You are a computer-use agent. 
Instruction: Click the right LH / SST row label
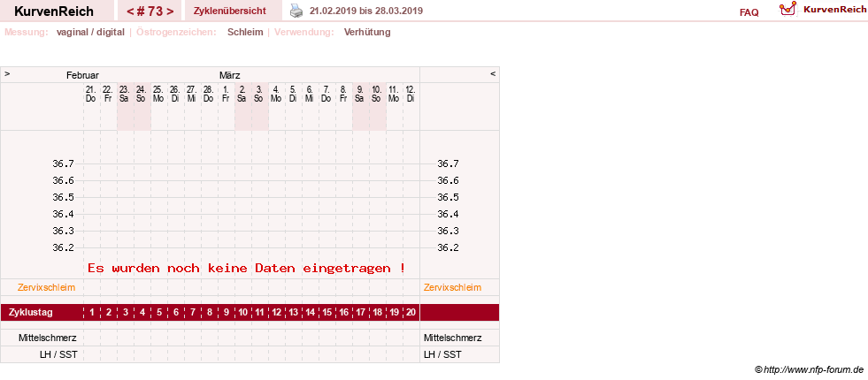click(442, 354)
